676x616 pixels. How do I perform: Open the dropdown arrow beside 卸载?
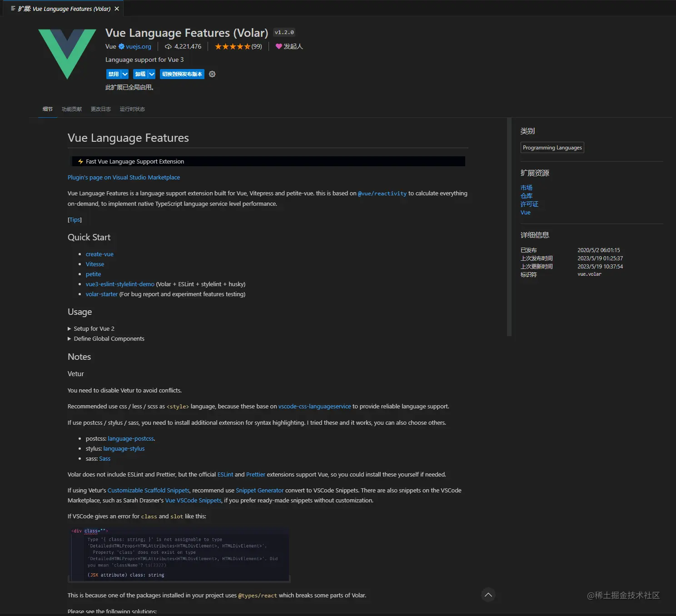point(152,74)
